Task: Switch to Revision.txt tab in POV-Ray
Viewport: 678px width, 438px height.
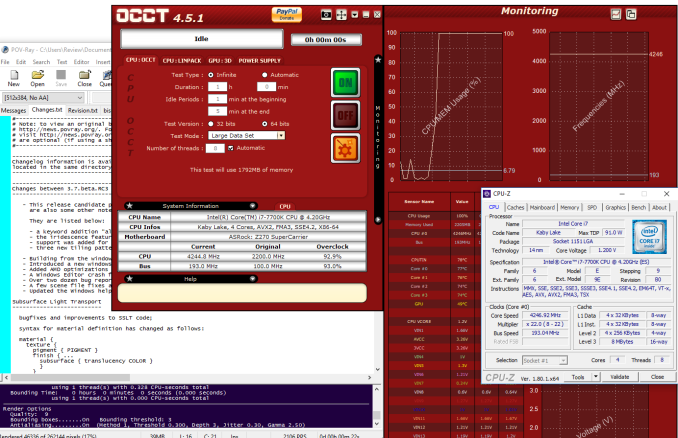Action: [x=82, y=110]
